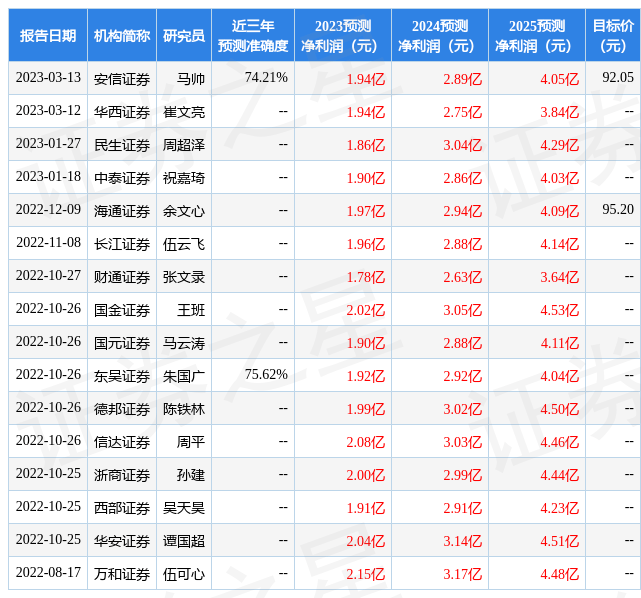641x598 pixels.
Task: Click 2023 forecast 1.97亿
Action: click(x=365, y=211)
